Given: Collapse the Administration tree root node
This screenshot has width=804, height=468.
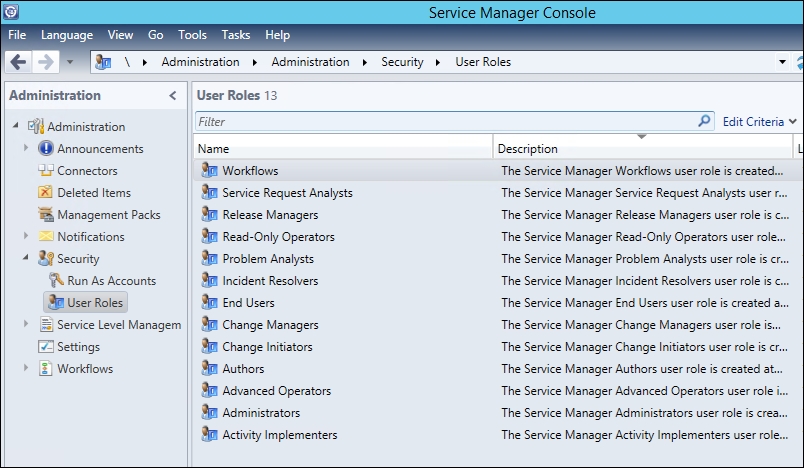Looking at the screenshot, I should pos(16,125).
